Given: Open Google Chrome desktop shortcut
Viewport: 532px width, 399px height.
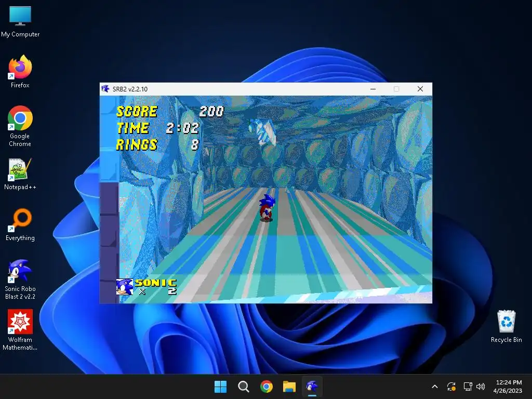Looking at the screenshot, I should [x=20, y=126].
